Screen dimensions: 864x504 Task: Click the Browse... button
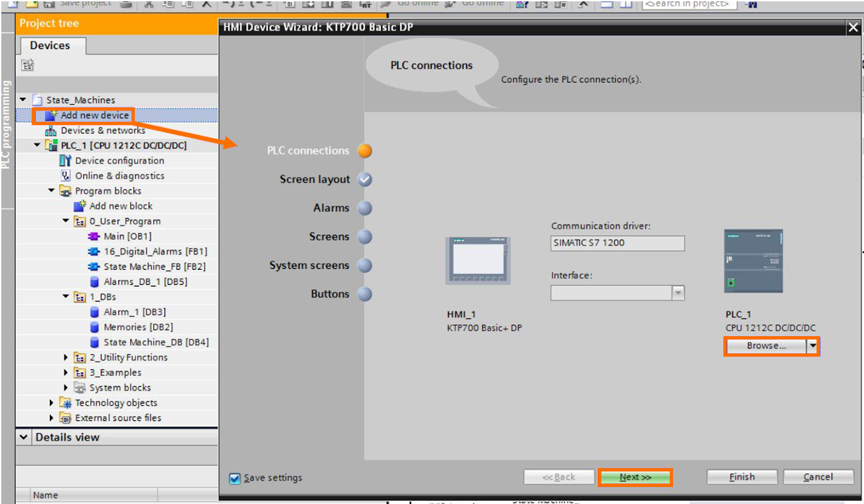tap(766, 346)
